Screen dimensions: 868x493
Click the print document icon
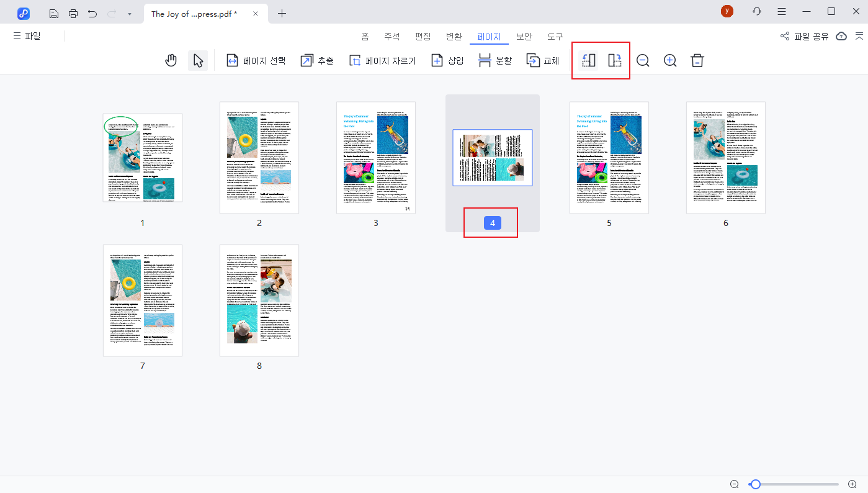point(73,12)
